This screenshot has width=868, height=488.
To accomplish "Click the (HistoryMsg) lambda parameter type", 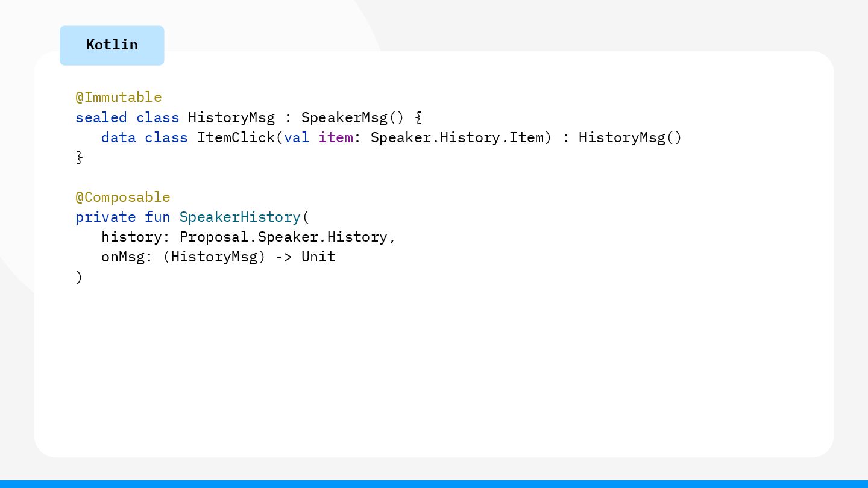I will tap(214, 257).
